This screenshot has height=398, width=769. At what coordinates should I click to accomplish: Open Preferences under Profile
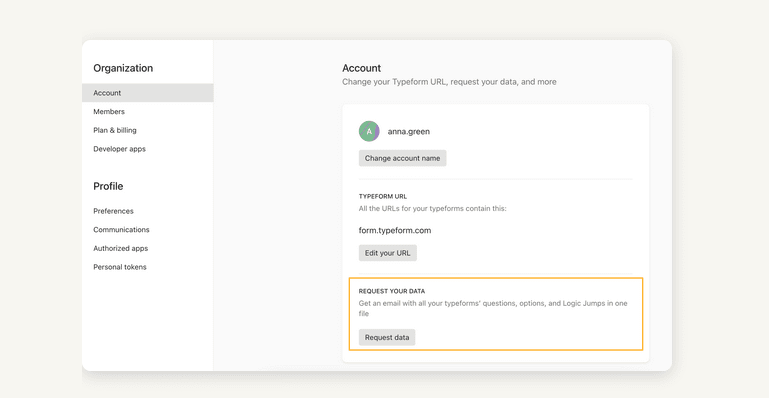[x=113, y=211]
